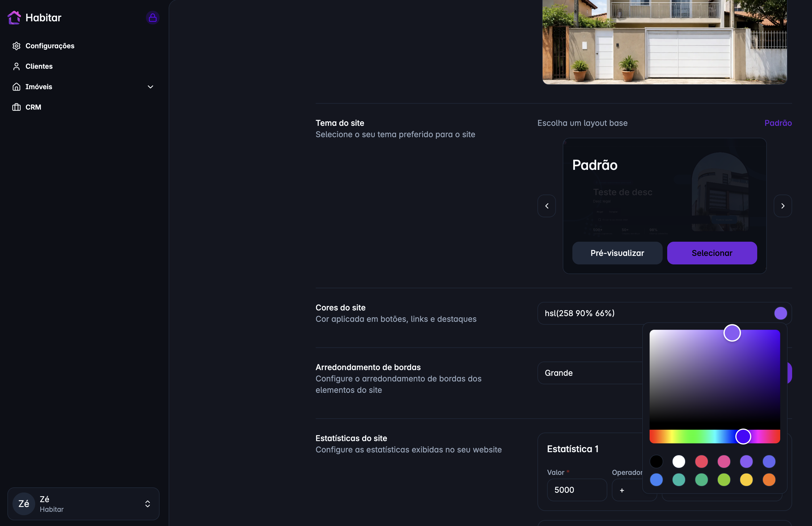Click the Habitar home logo icon
This screenshot has width=812, height=526.
coord(14,17)
